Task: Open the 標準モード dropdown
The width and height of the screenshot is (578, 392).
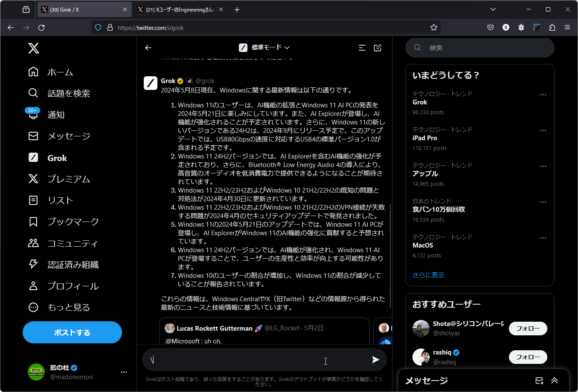Action: [x=264, y=48]
